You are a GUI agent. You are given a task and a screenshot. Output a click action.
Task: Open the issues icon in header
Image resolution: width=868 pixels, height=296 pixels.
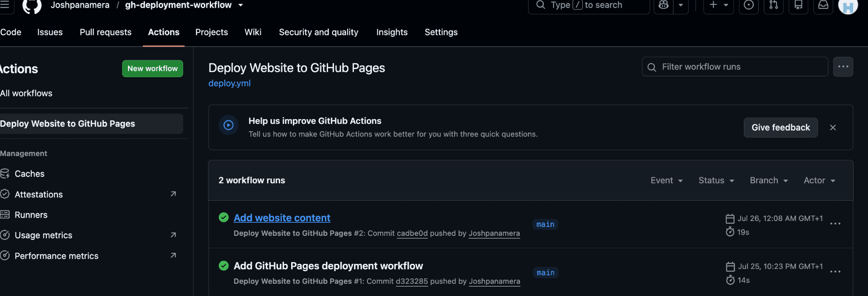pyautogui.click(x=749, y=5)
